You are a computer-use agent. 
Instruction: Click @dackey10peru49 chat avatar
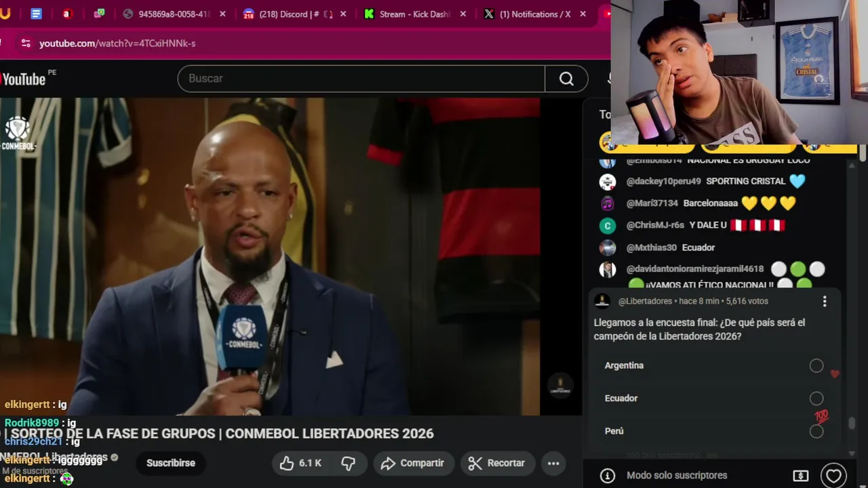608,182
